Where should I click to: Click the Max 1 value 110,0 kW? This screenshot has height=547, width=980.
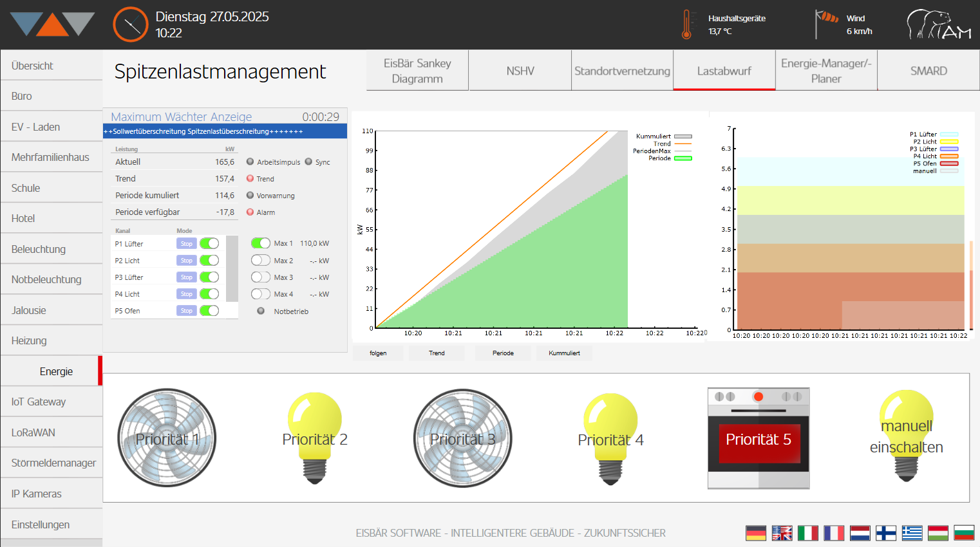pyautogui.click(x=314, y=243)
